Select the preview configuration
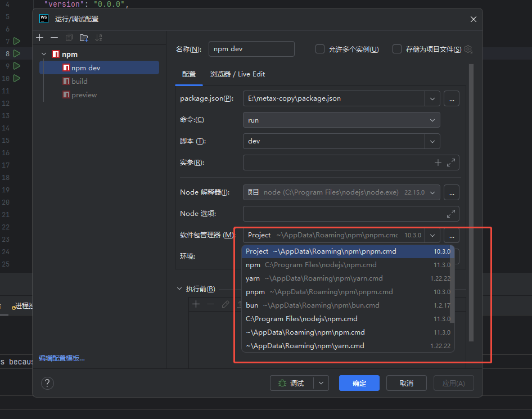532x419 pixels. (99, 95)
